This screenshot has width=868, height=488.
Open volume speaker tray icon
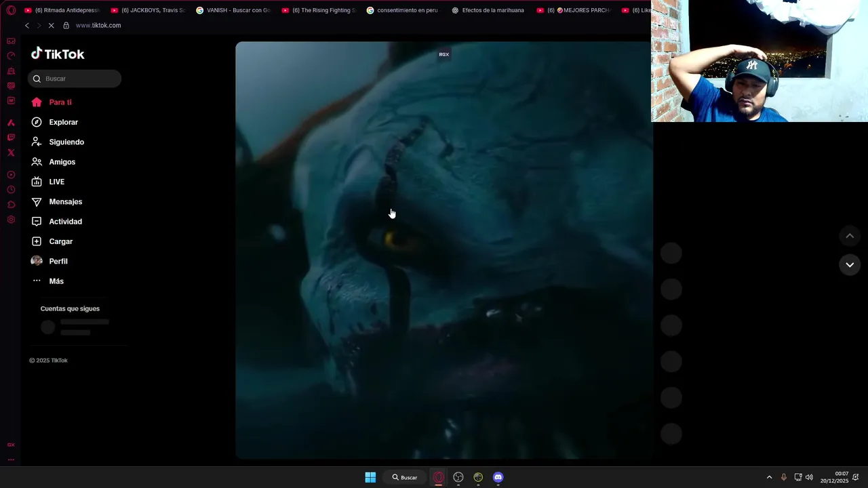809,477
